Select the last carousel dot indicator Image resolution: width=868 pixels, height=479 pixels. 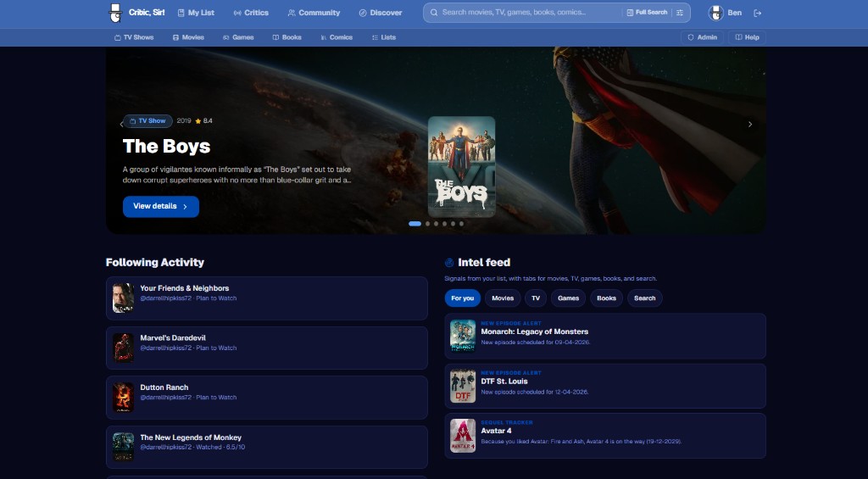461,224
